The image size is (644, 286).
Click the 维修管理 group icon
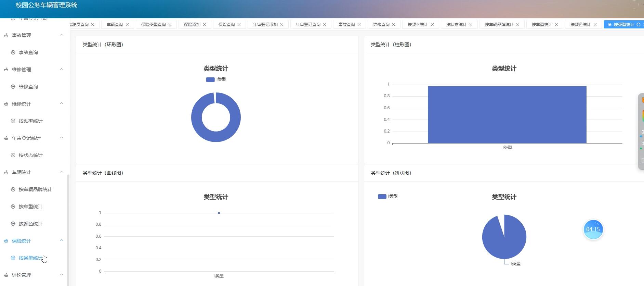click(x=6, y=70)
